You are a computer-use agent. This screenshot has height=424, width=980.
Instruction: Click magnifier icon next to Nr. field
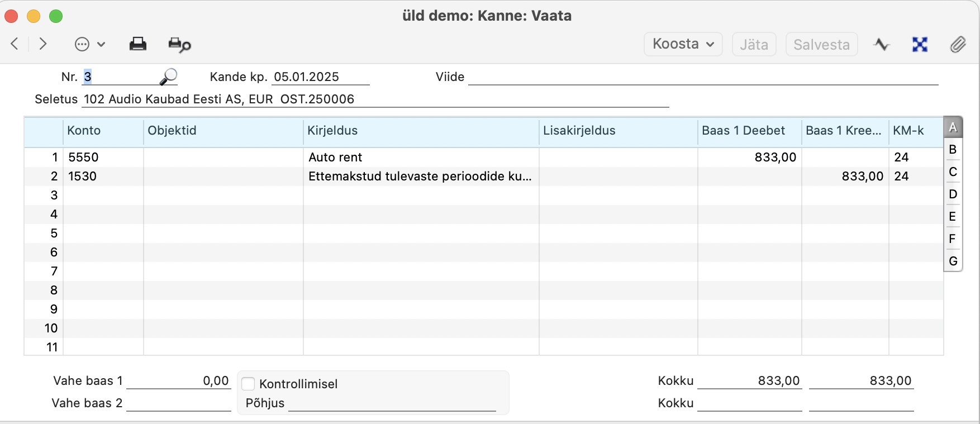(168, 77)
